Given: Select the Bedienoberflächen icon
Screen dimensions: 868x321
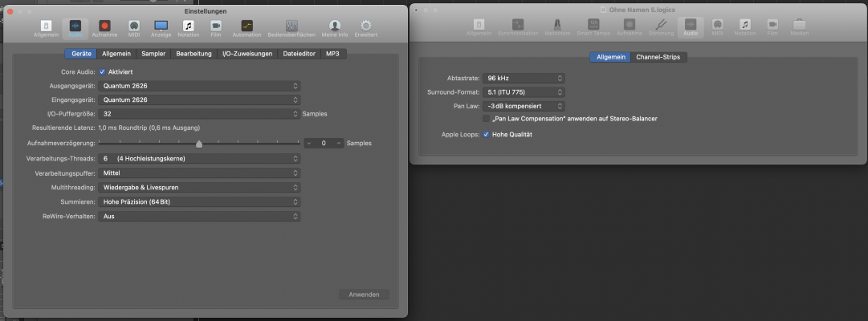Looking at the screenshot, I should tap(291, 28).
